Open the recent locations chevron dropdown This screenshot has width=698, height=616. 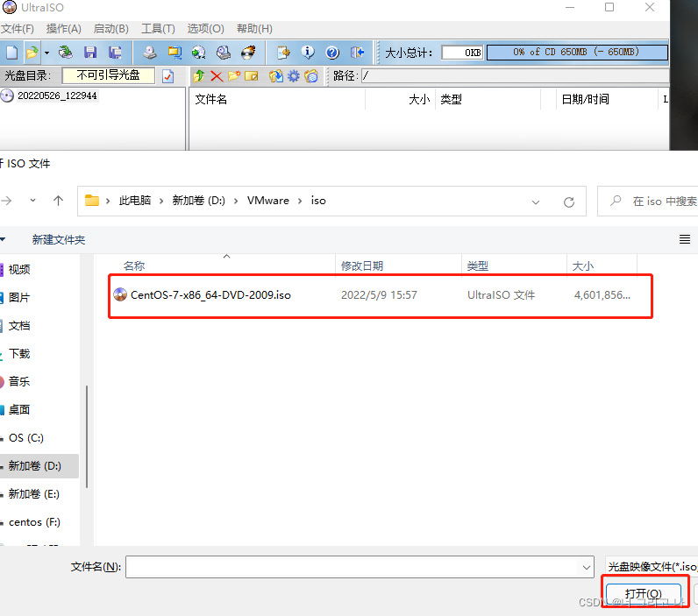tap(33, 201)
